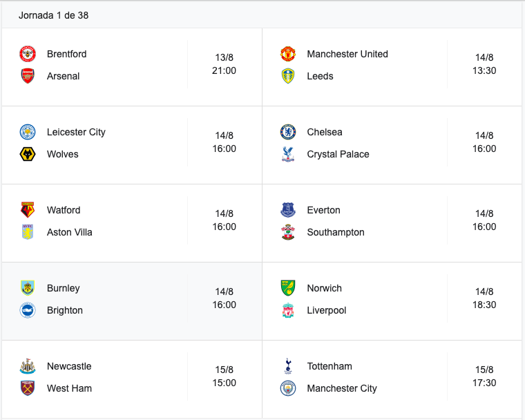This screenshot has width=525, height=420.
Task: Click the Norwich club crest
Action: click(x=288, y=288)
